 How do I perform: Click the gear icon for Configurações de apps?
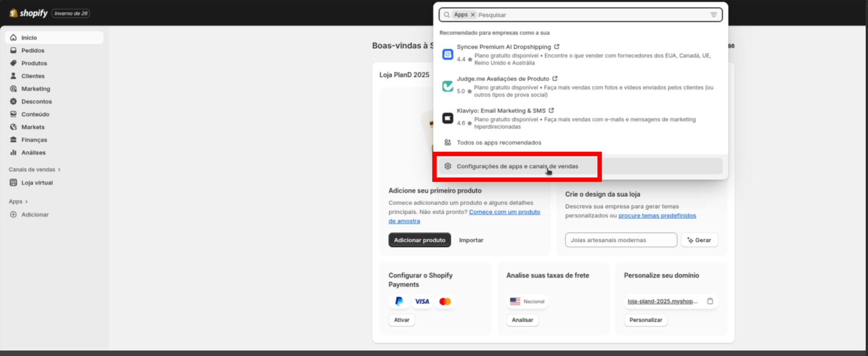pyautogui.click(x=448, y=166)
